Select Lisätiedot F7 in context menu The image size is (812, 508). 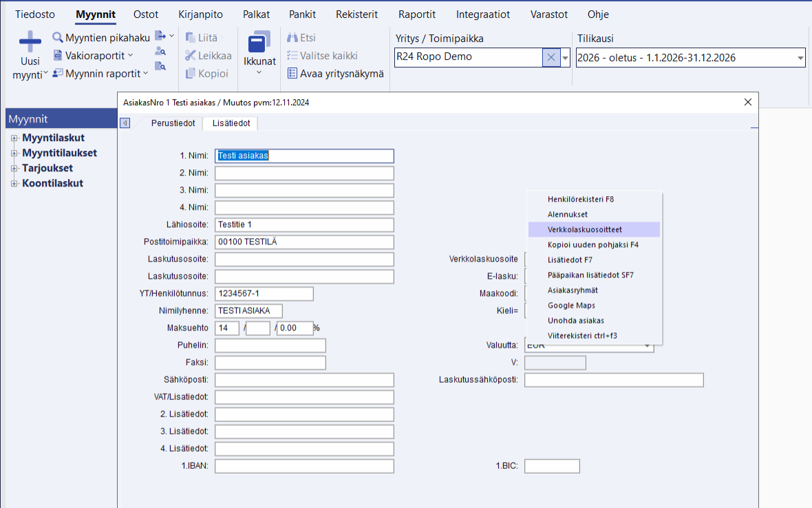pyautogui.click(x=594, y=260)
